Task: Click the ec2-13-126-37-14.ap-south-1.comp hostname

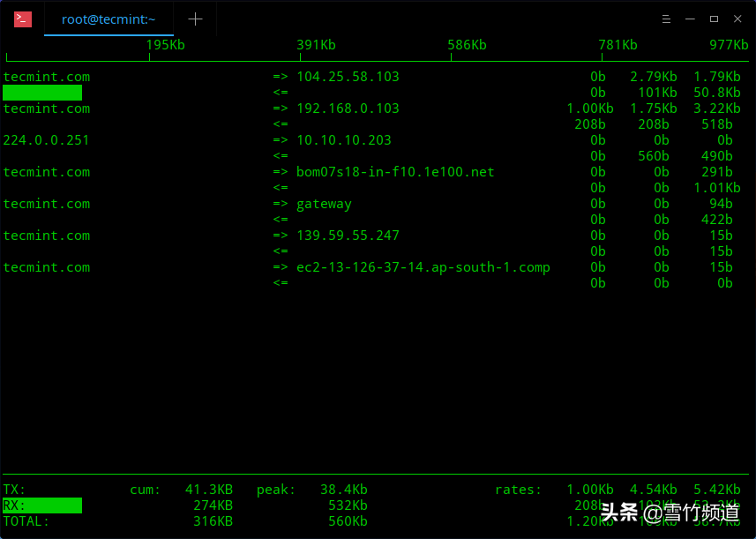Action: (423, 267)
